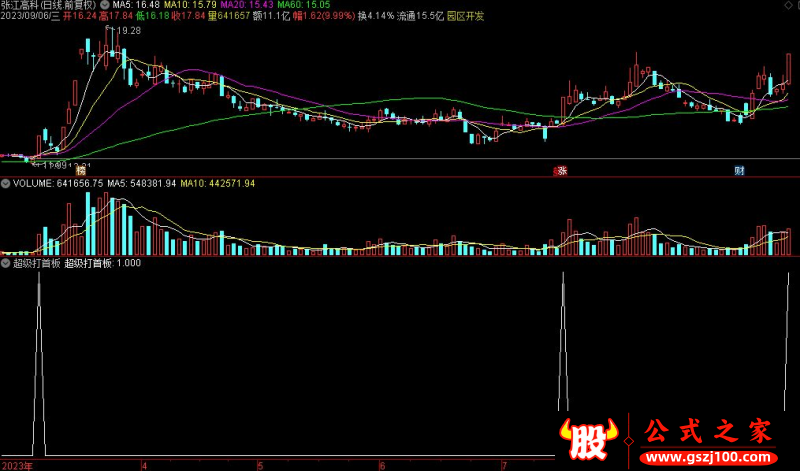The image size is (800, 471).
Task: Click the 榜 marker below the candlestick chart
Action: tap(80, 171)
